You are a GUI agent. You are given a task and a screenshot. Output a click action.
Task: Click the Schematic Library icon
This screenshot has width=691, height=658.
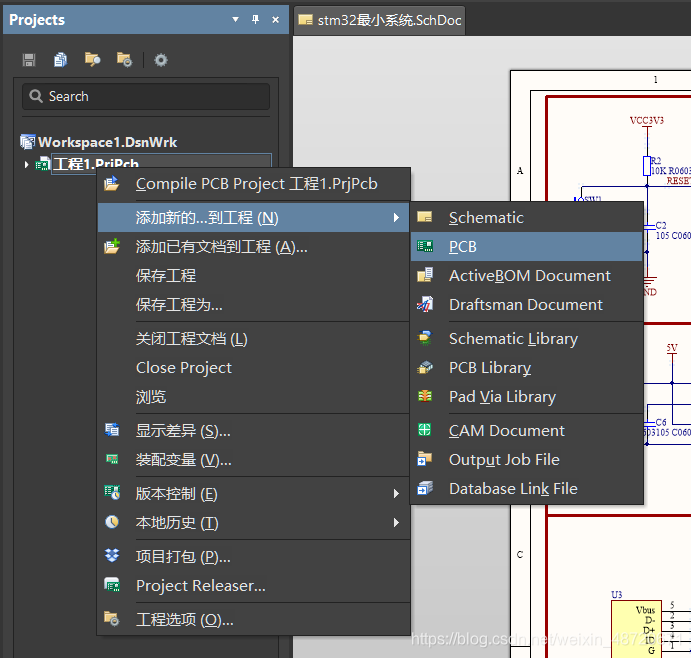[x=425, y=338]
